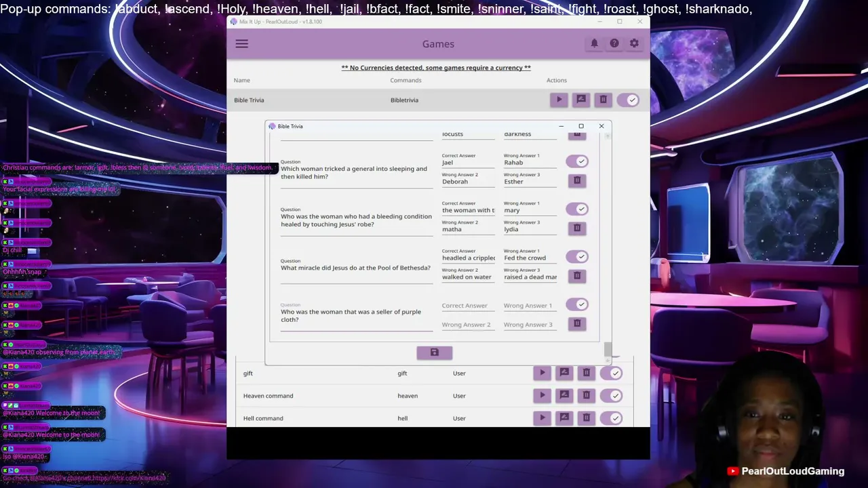Delete the question answered Jael
868x488 pixels.
point(577,180)
